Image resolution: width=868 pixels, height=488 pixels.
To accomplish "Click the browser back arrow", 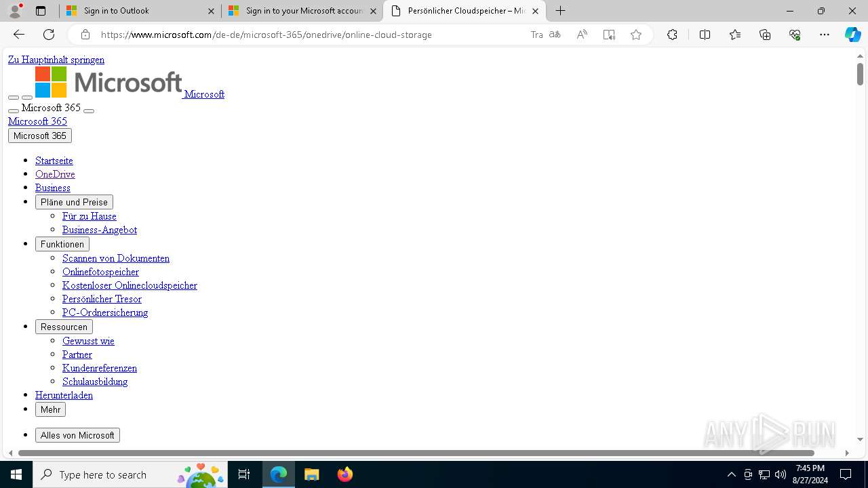I will click(19, 35).
